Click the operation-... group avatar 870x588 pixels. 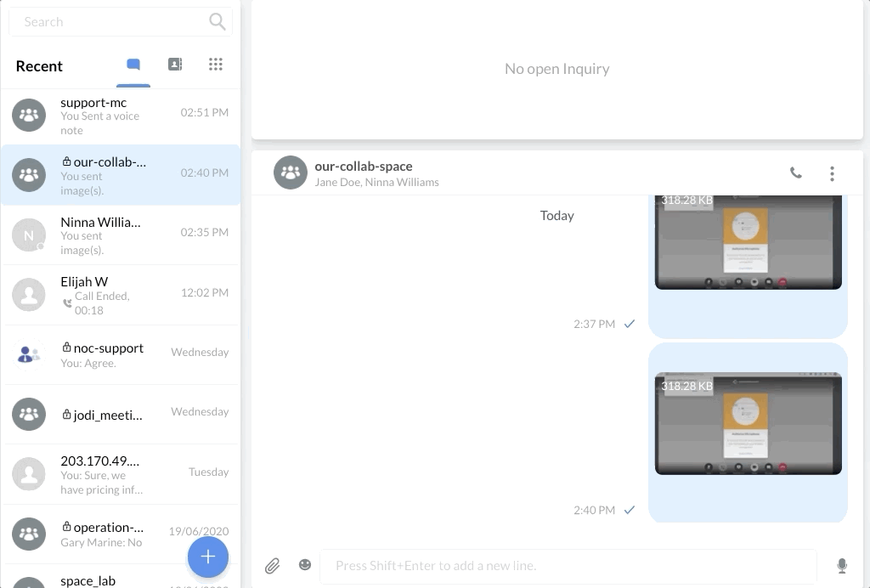(29, 534)
